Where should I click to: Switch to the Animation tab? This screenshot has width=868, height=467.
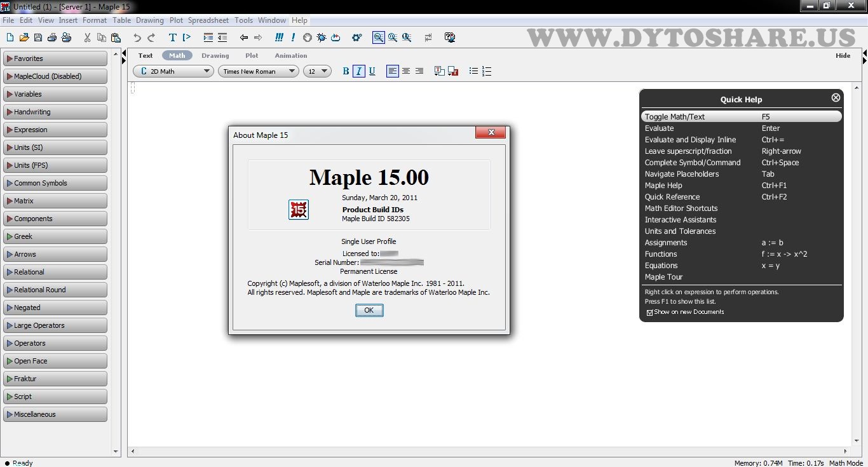click(x=291, y=55)
